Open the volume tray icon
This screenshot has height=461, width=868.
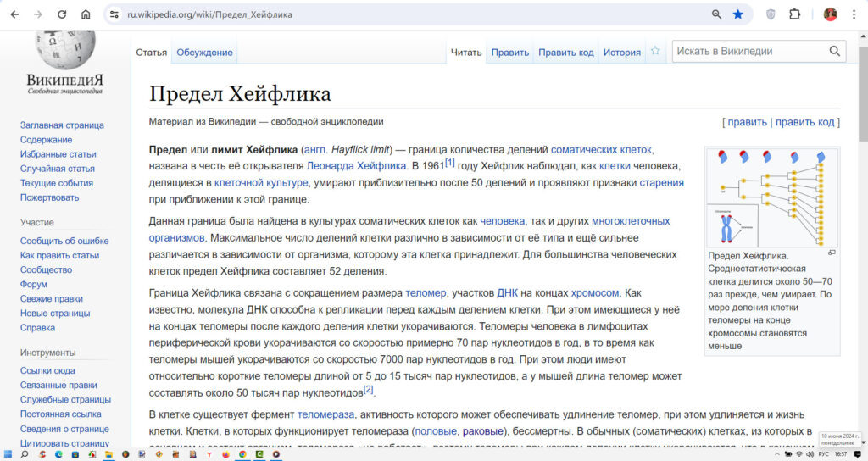click(x=810, y=454)
